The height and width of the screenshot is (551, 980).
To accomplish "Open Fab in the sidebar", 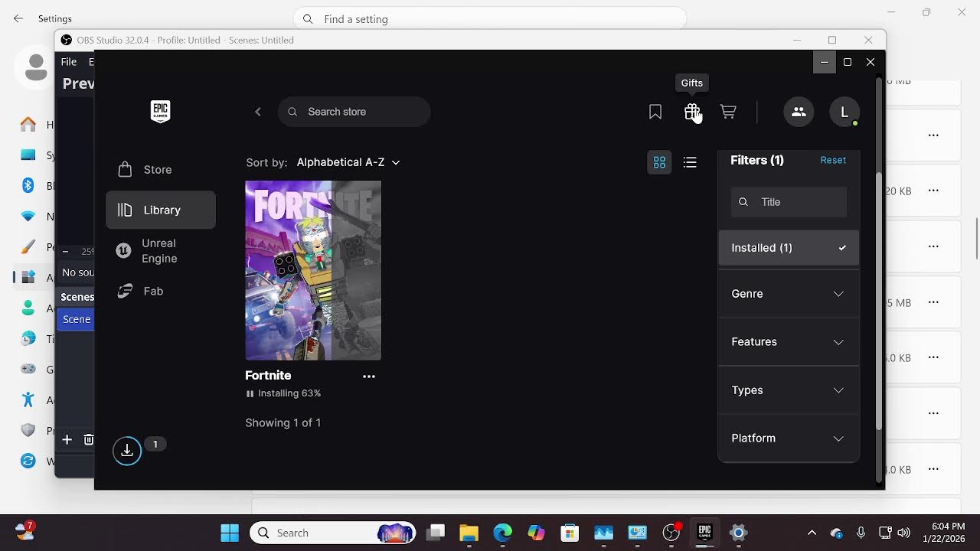I will pyautogui.click(x=161, y=291).
